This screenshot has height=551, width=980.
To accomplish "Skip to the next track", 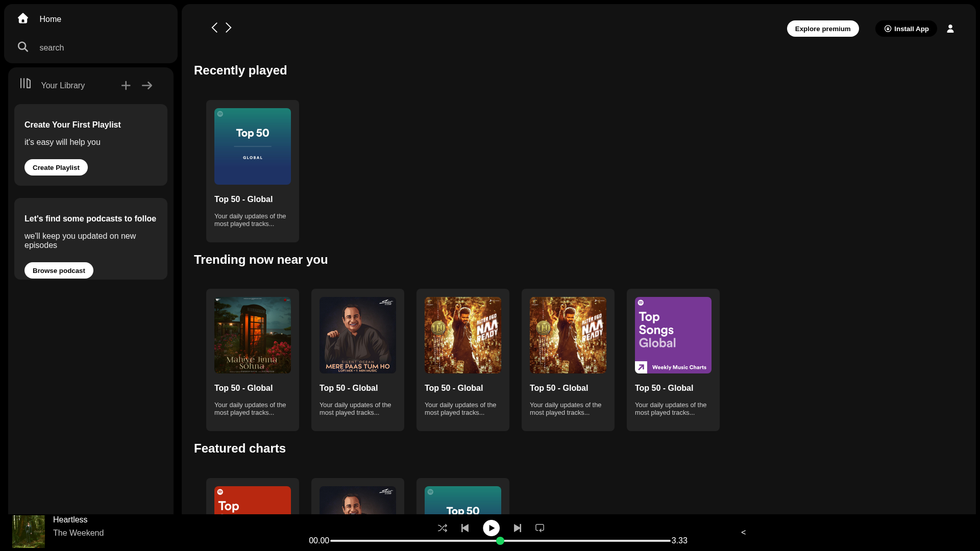I will pyautogui.click(x=518, y=528).
